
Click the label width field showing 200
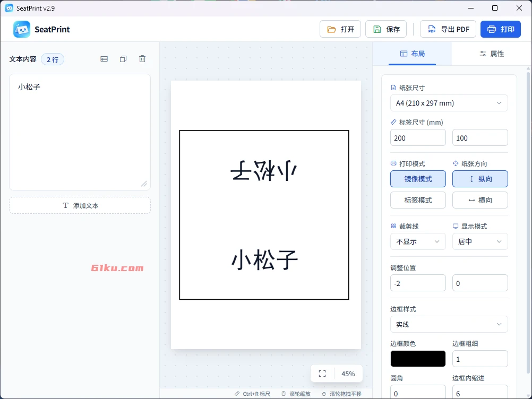(418, 137)
